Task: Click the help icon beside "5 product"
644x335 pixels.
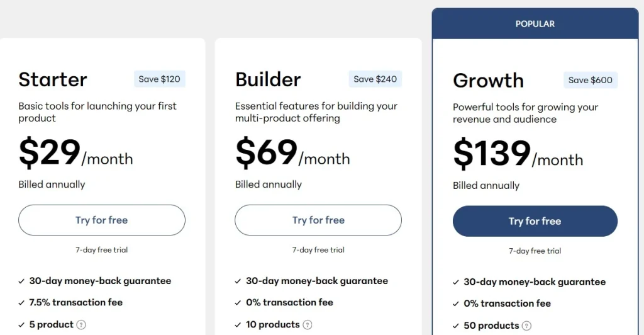Action: [81, 325]
